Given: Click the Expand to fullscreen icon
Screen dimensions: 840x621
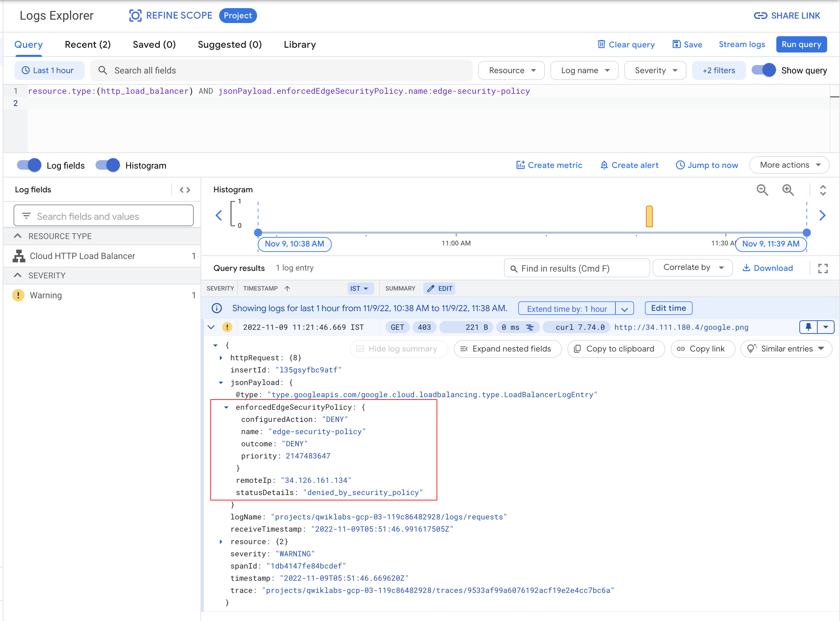Looking at the screenshot, I should (823, 268).
